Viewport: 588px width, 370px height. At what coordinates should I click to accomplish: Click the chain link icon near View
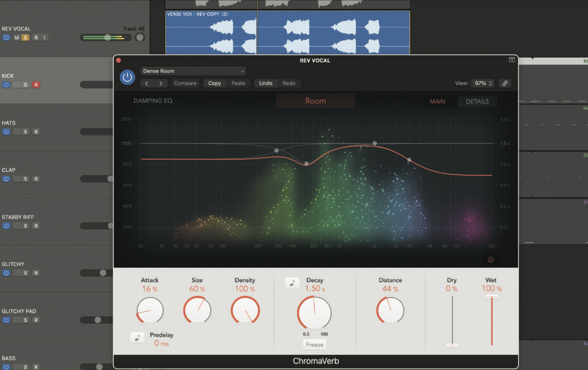(x=505, y=83)
